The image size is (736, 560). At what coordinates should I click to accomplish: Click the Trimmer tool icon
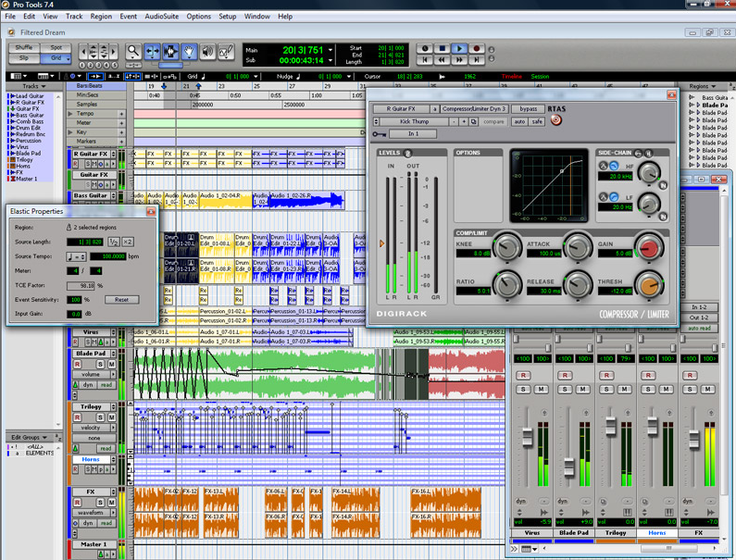click(x=153, y=52)
